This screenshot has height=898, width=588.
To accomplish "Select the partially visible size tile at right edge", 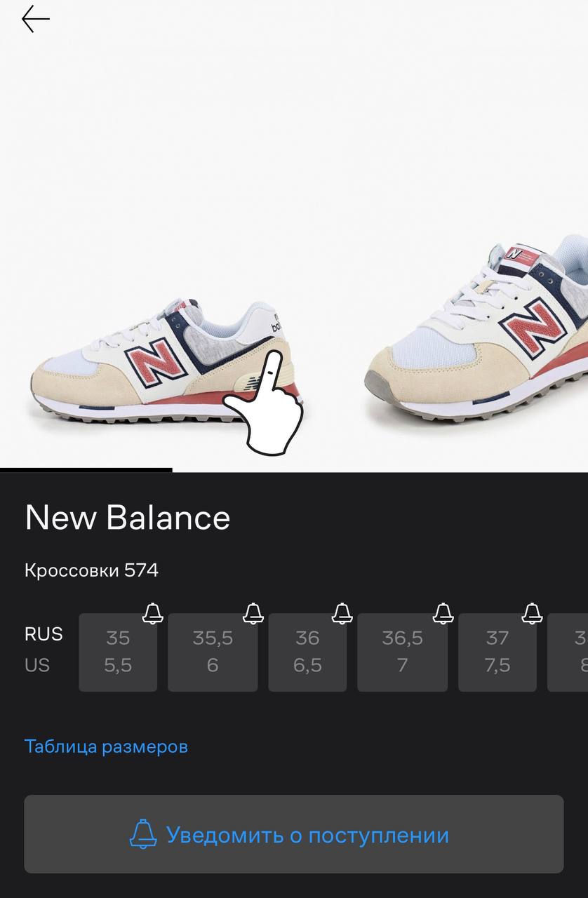I will pos(568,652).
